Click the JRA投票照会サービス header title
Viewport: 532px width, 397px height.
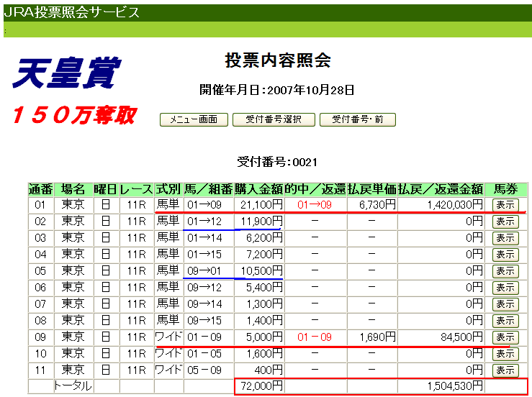(x=71, y=12)
